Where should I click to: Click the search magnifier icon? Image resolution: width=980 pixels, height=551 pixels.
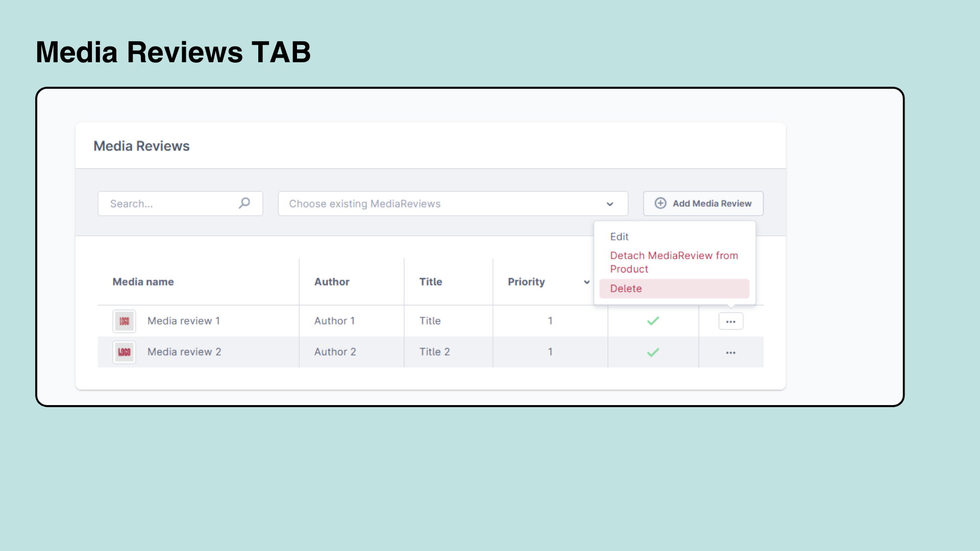pyautogui.click(x=244, y=203)
